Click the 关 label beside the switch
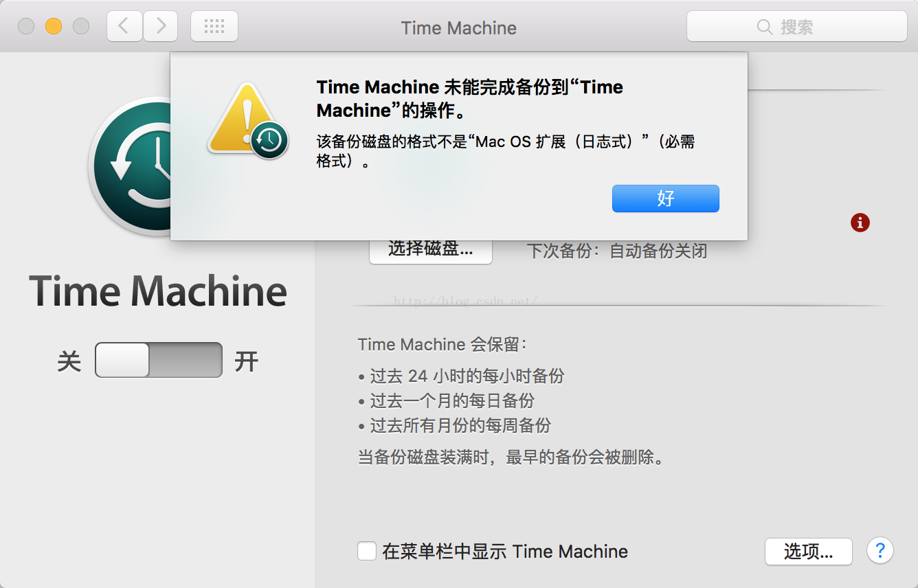The image size is (918, 588). pos(69,361)
